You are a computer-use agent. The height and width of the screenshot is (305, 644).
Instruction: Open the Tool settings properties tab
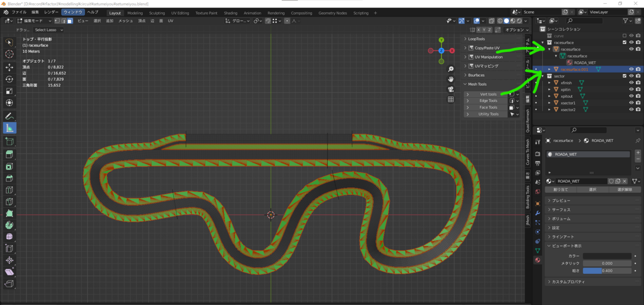[x=537, y=141]
